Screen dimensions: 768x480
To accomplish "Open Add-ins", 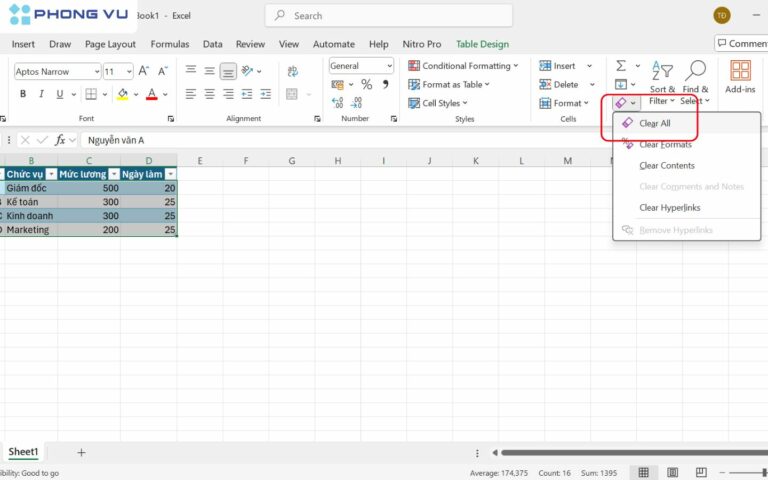I will [740, 76].
